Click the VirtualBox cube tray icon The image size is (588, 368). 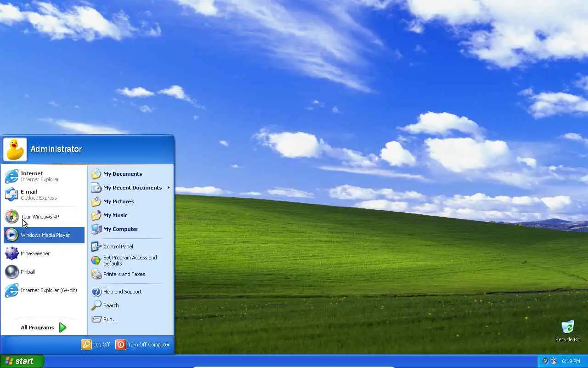[553, 361]
